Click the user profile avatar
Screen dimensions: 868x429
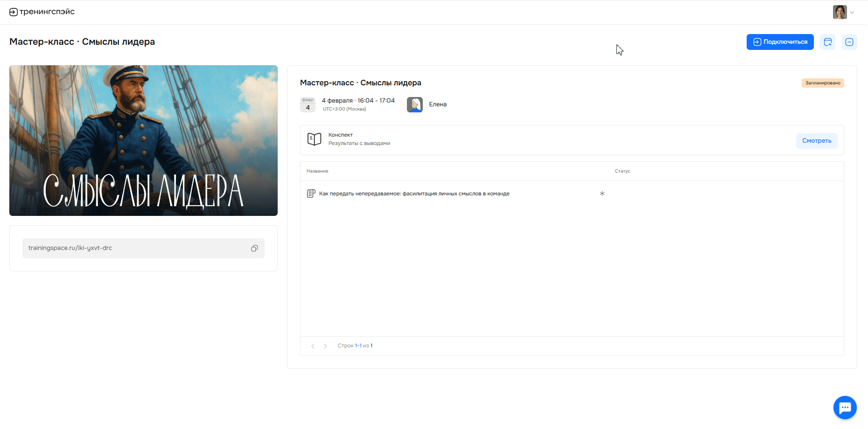coord(840,12)
